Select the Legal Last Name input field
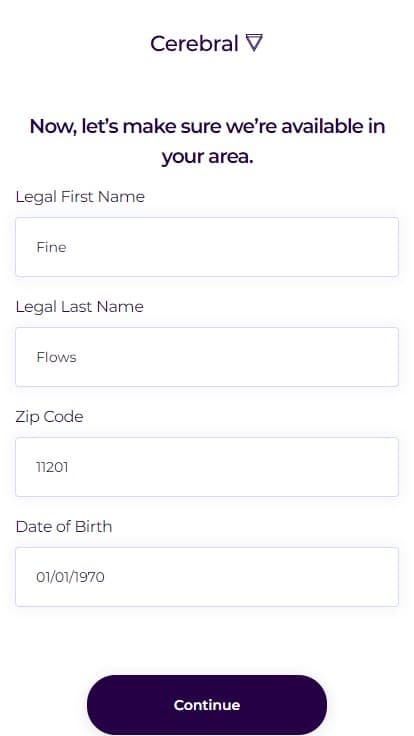Screen dimensions: 414x736 tap(207, 357)
